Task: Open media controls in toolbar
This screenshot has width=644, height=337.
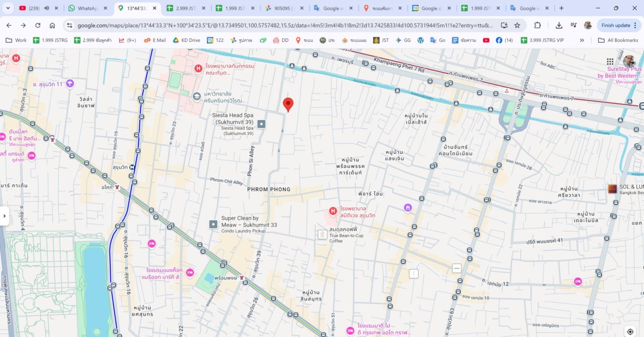Action: point(574,25)
